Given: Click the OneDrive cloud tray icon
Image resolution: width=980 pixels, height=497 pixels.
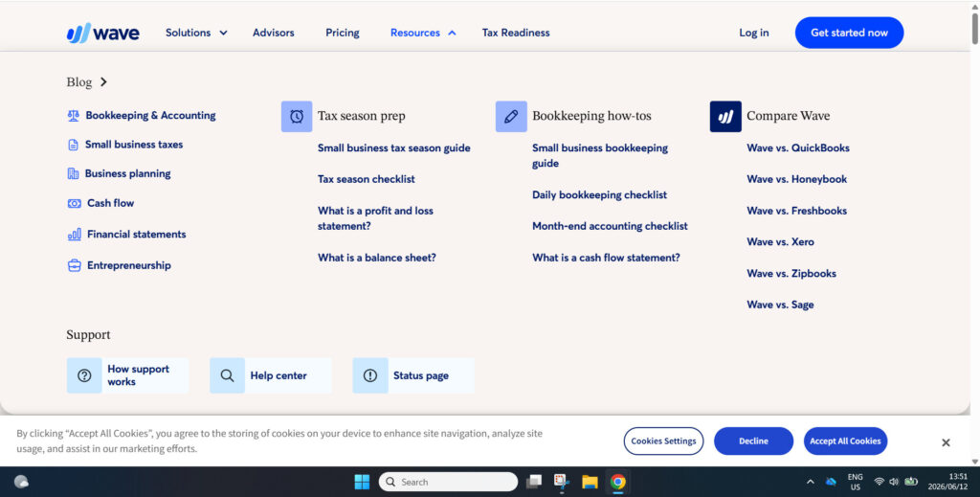Looking at the screenshot, I should tap(831, 482).
